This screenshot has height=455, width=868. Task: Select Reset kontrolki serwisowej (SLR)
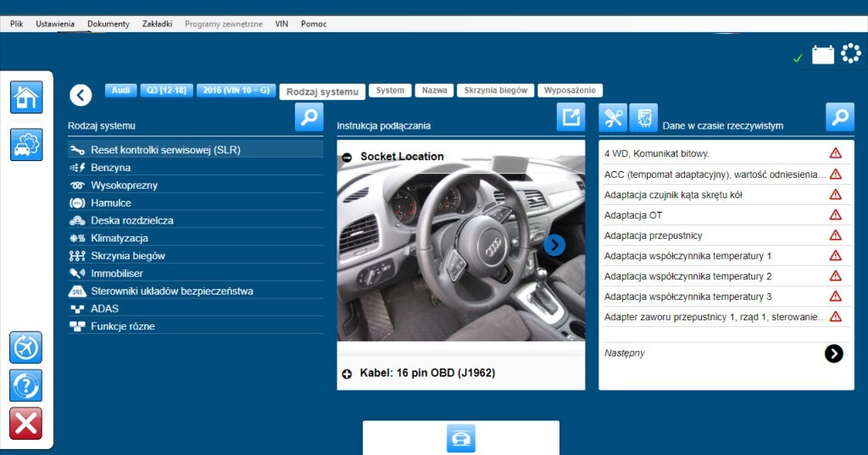point(196,149)
